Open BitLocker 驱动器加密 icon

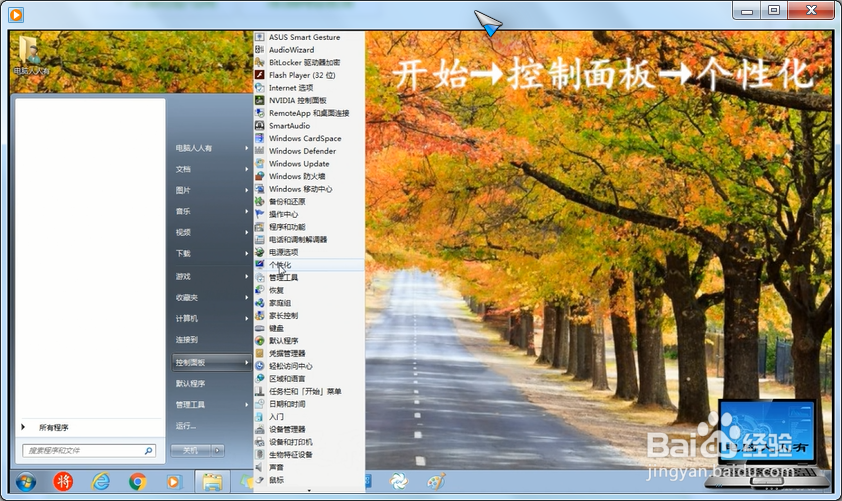pos(259,62)
